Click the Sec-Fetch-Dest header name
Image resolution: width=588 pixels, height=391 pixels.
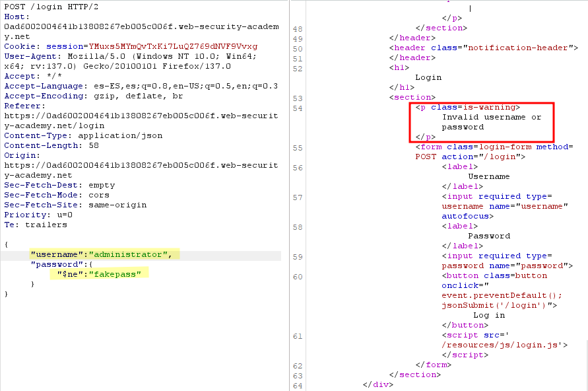43,185
